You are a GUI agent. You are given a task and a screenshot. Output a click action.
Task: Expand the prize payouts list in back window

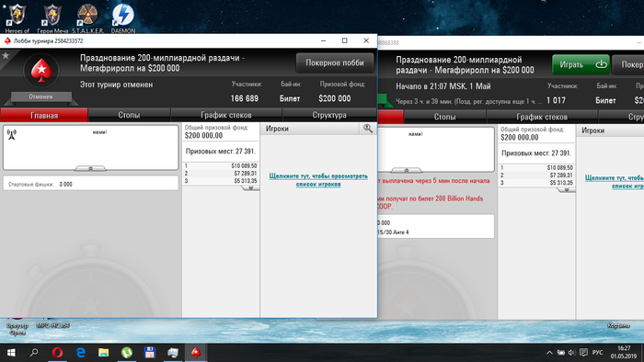[567, 190]
